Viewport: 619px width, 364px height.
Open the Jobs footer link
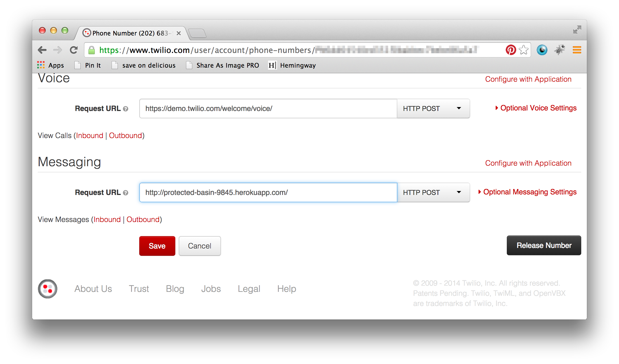pyautogui.click(x=211, y=289)
